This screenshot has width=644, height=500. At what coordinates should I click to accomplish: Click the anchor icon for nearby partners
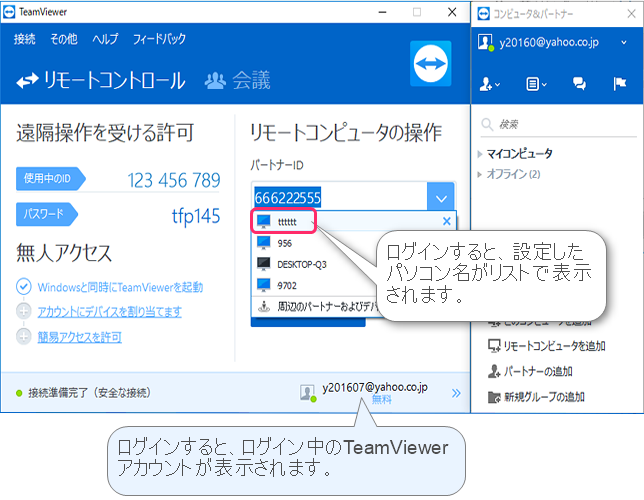(x=264, y=306)
